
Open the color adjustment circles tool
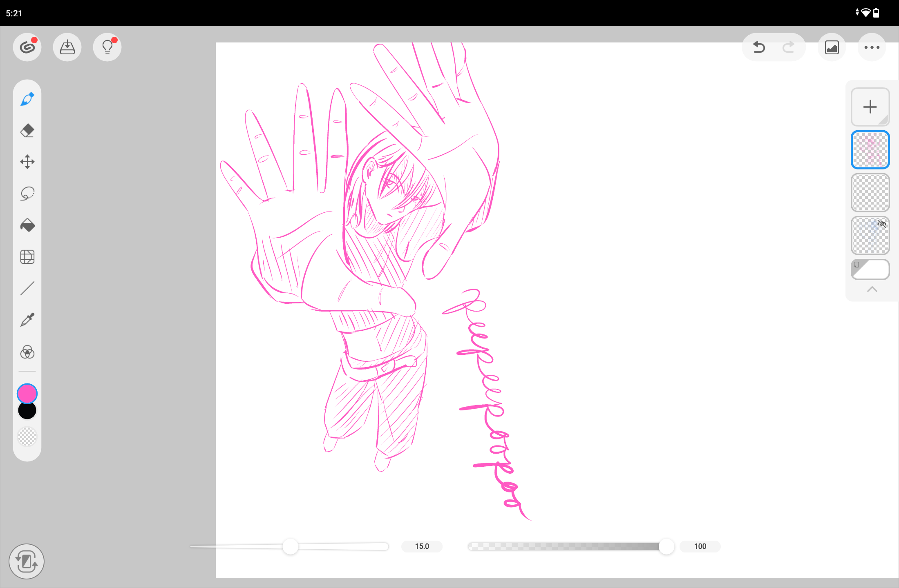point(27,352)
